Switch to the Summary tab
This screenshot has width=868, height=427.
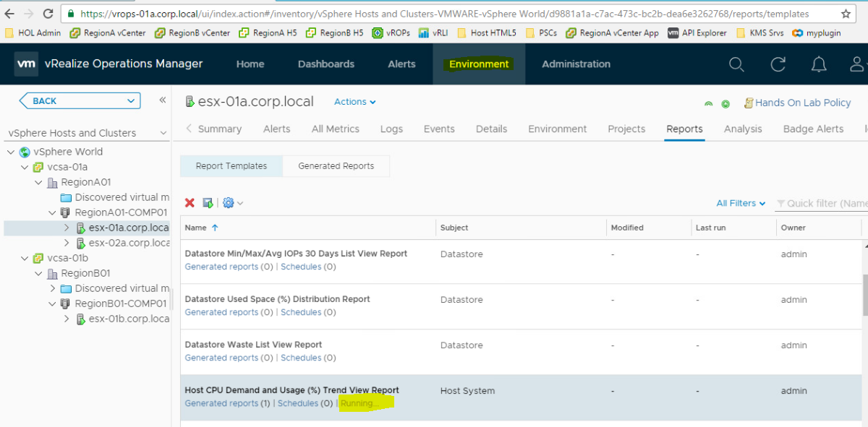(219, 129)
